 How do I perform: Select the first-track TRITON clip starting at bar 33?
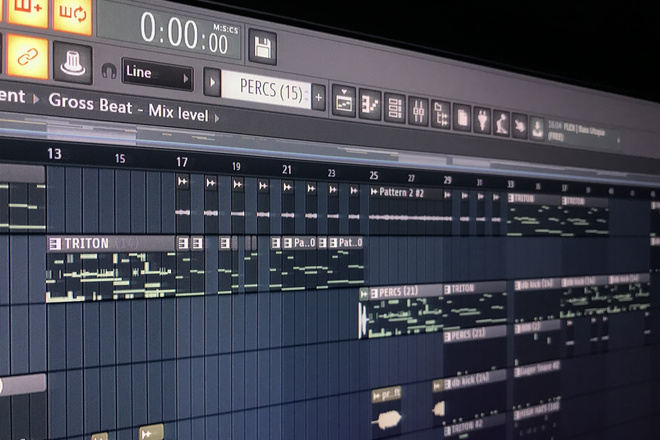coord(534,214)
